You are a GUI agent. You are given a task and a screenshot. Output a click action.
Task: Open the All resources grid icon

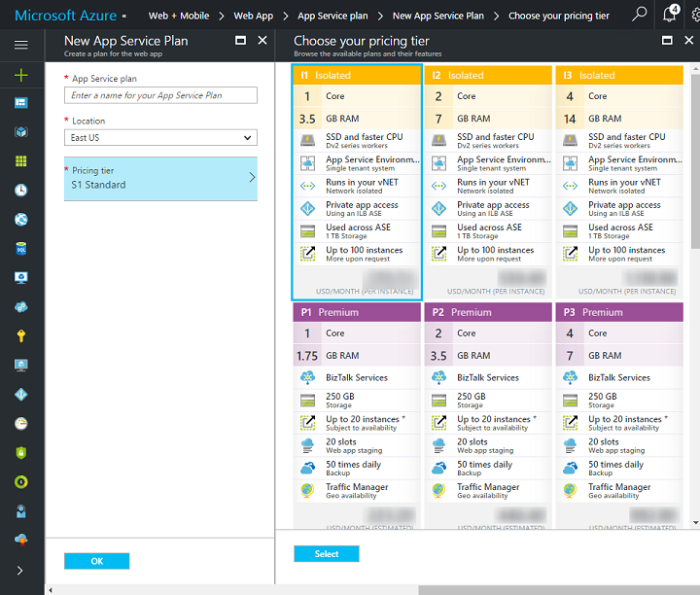(21, 161)
